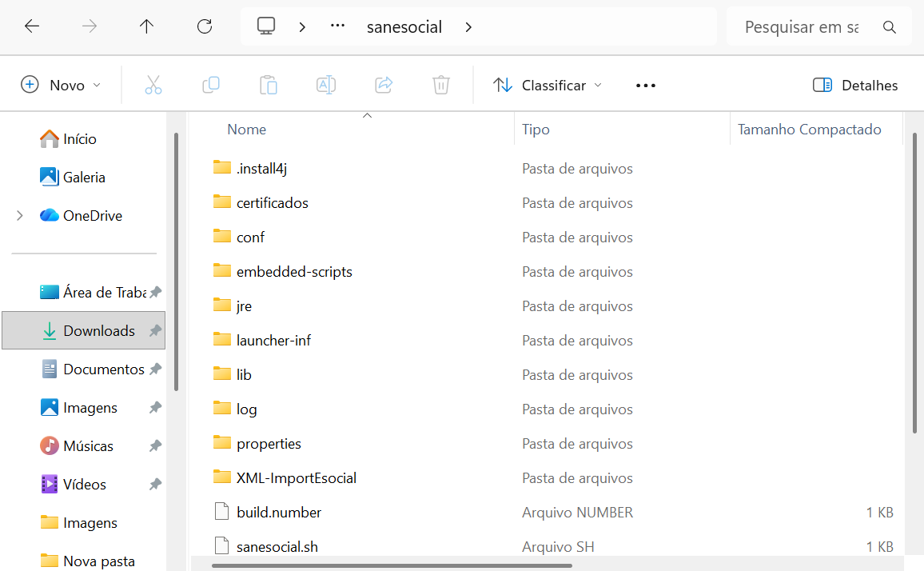Select the .install4j folder

click(261, 168)
